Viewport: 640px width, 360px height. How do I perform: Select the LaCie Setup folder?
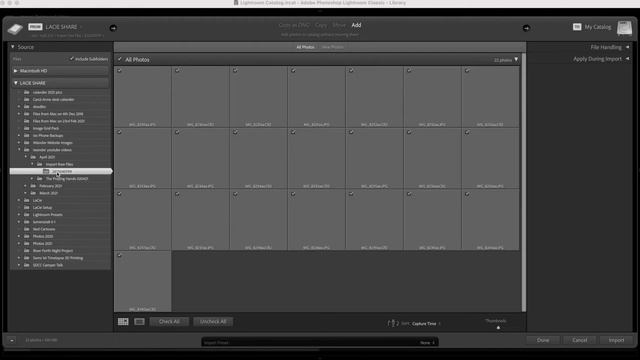[42, 208]
